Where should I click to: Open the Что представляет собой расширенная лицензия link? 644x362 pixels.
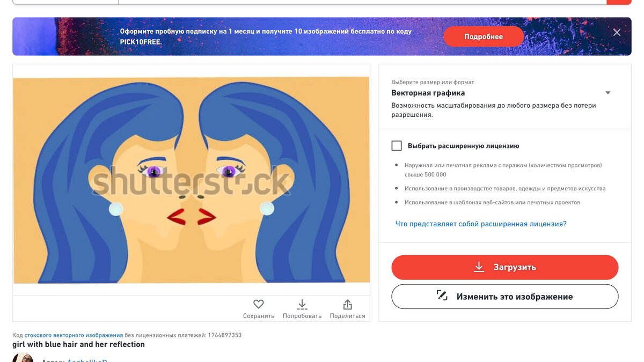481,224
